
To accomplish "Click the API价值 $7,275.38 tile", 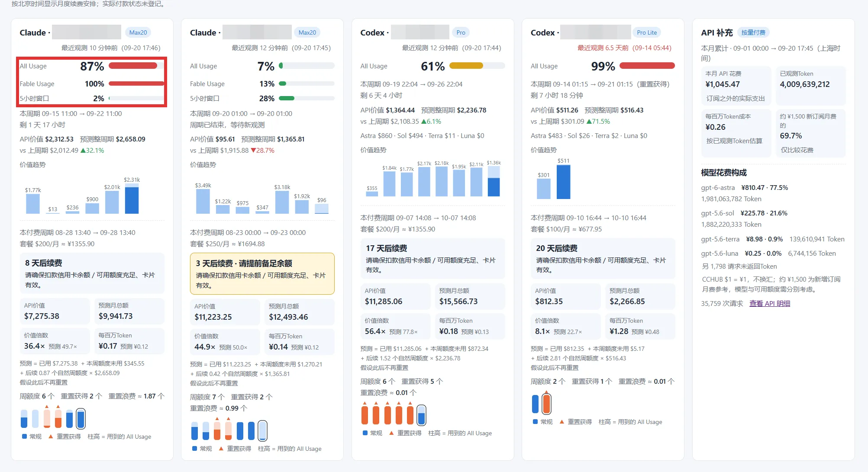I will point(55,311).
